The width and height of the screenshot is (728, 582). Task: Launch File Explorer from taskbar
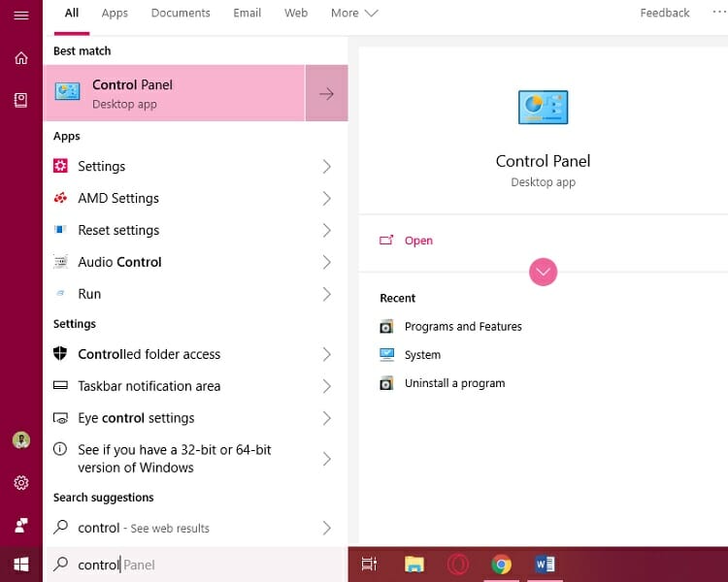click(414, 564)
